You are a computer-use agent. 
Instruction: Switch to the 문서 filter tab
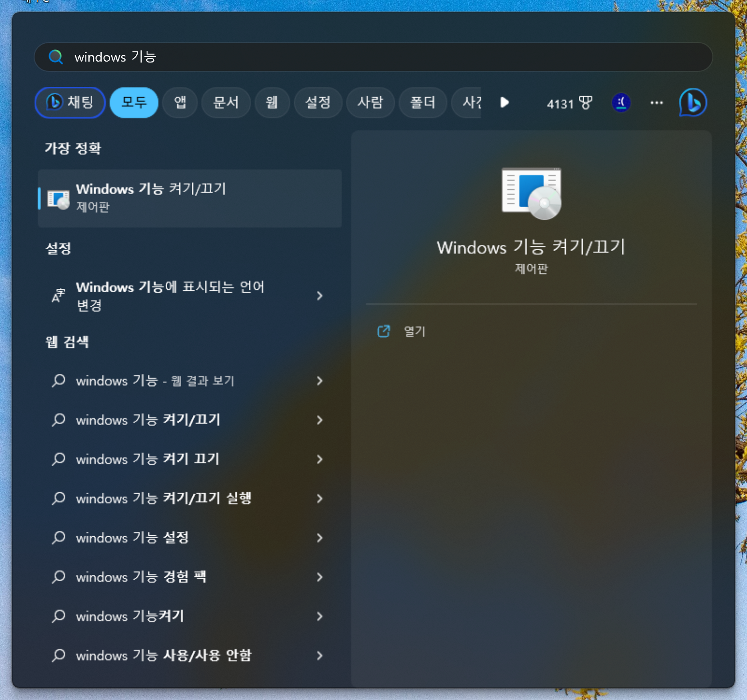tap(226, 102)
